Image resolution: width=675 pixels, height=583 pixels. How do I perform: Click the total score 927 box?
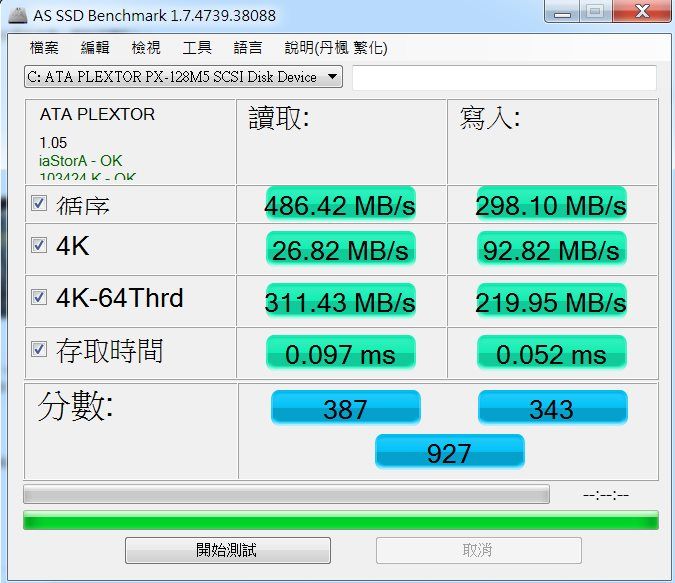click(449, 452)
